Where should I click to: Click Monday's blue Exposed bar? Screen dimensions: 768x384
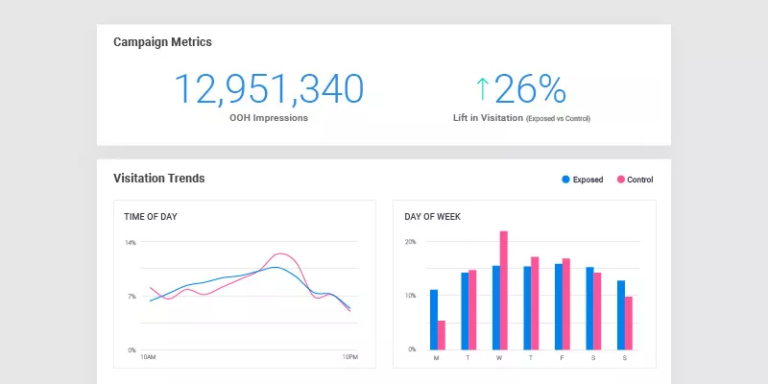coord(433,320)
